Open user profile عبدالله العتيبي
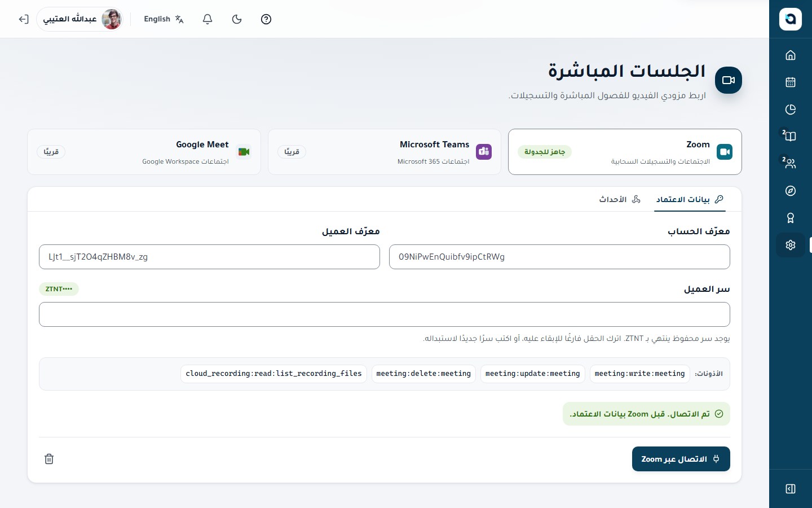Screen dimensions: 812x508 coord(81,19)
